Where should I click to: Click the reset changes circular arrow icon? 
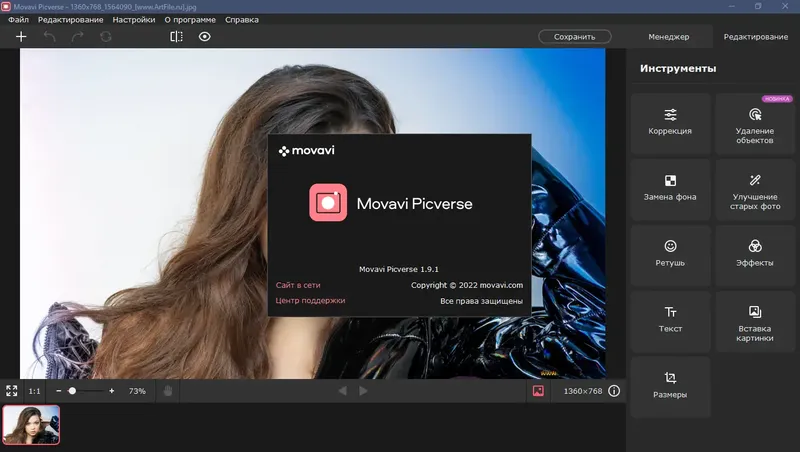[x=106, y=37]
